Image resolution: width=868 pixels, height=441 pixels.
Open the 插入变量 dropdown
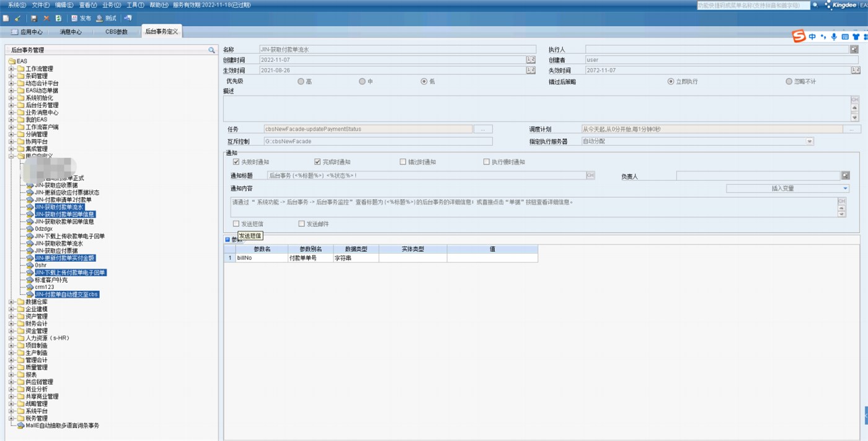(845, 189)
